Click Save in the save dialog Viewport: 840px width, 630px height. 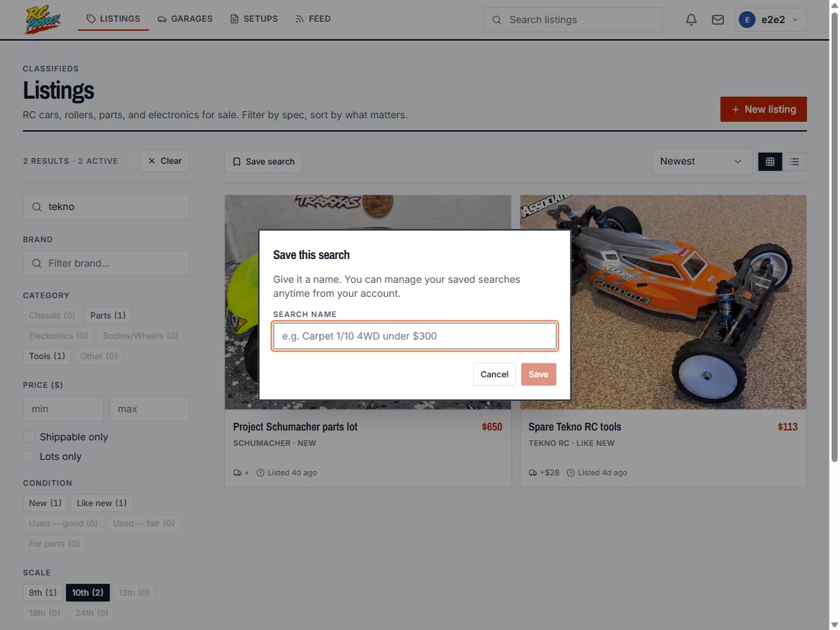click(x=538, y=374)
